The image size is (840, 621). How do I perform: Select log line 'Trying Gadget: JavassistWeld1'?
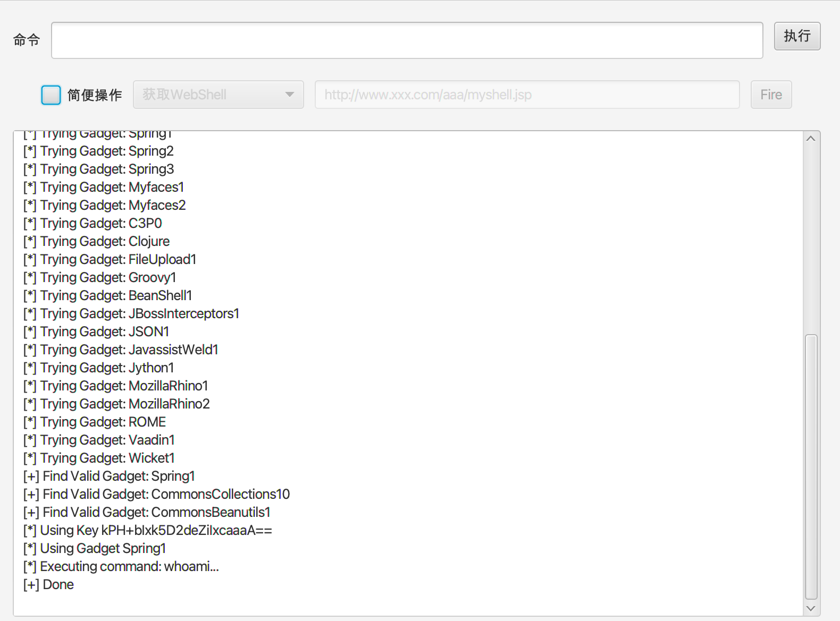[x=121, y=350]
